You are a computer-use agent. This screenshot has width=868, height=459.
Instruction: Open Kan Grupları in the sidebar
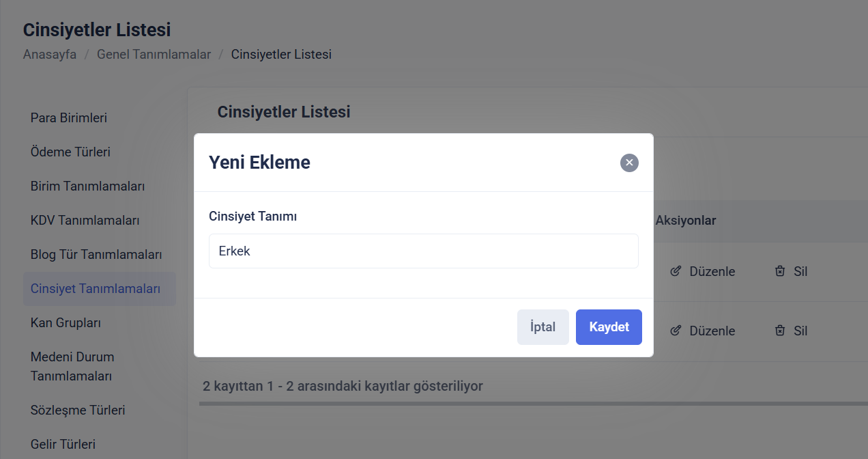[x=66, y=322]
